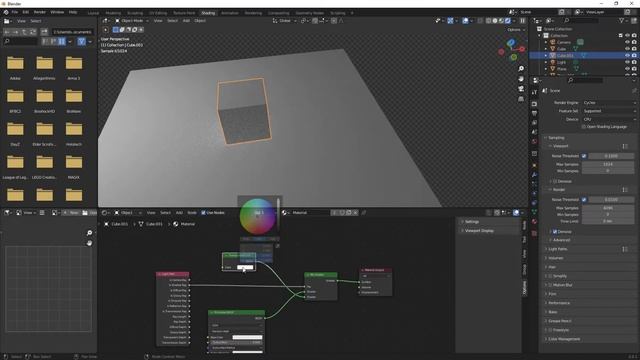This screenshot has width=640, height=360.
Task: Open the Object Mode dropdown in viewport
Action: pyautogui.click(x=132, y=20)
